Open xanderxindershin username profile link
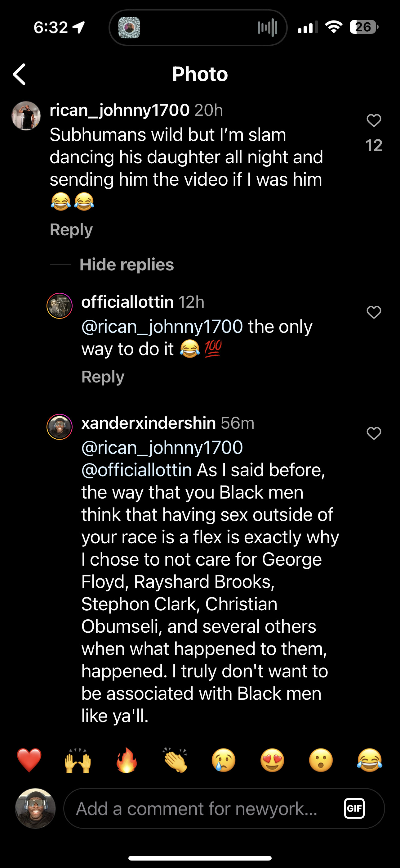Image resolution: width=400 pixels, height=868 pixels. click(149, 423)
